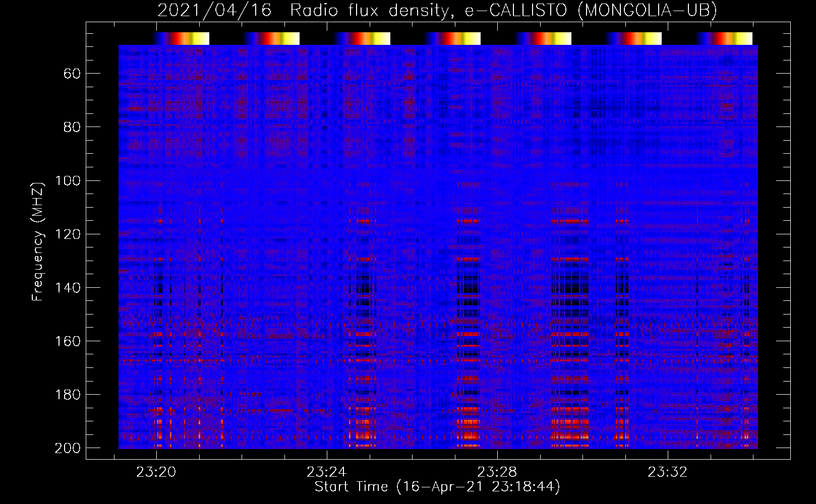This screenshot has height=504, width=816.
Task: Click the 140 MHz frequency tick label
Action: [x=68, y=288]
